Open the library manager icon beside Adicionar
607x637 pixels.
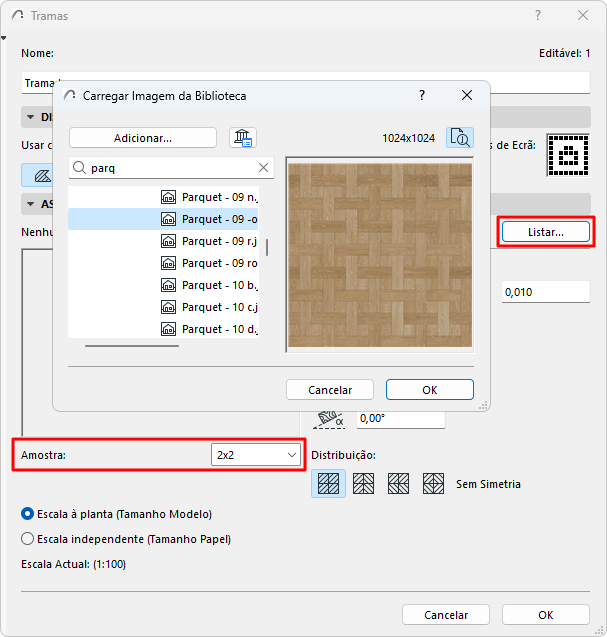click(x=243, y=138)
